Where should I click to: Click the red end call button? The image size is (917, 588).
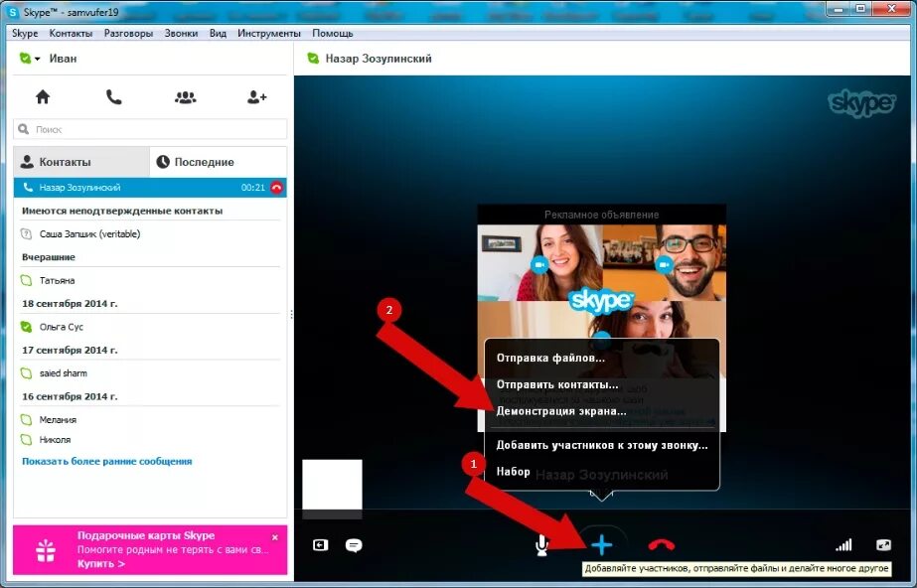click(662, 544)
